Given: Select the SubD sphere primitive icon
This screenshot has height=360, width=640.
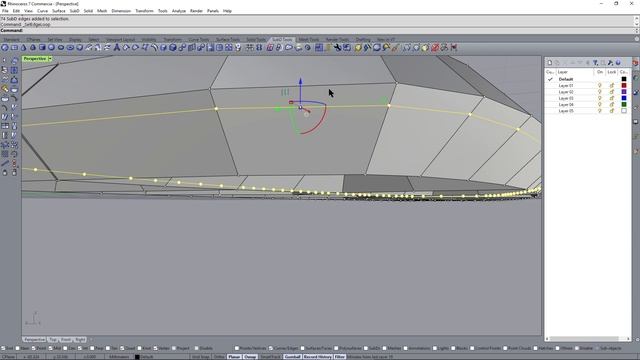Looking at the screenshot, I should tap(51, 48).
